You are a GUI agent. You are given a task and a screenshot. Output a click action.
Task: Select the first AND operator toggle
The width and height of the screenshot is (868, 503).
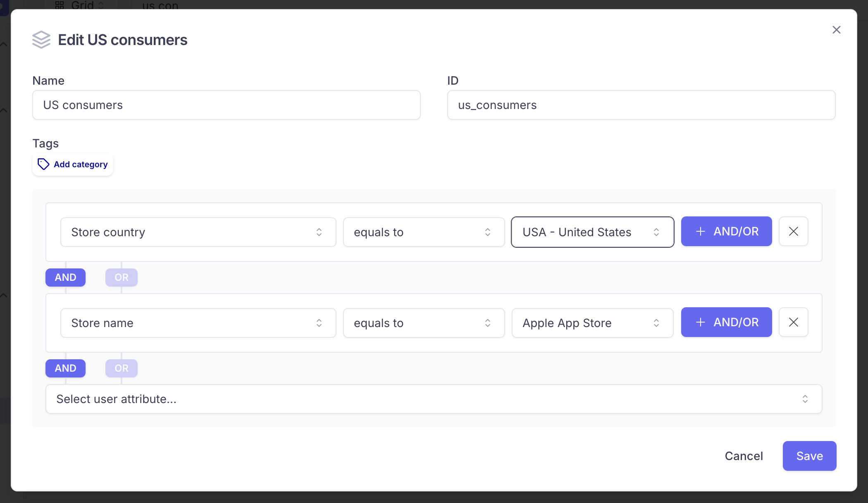point(65,278)
